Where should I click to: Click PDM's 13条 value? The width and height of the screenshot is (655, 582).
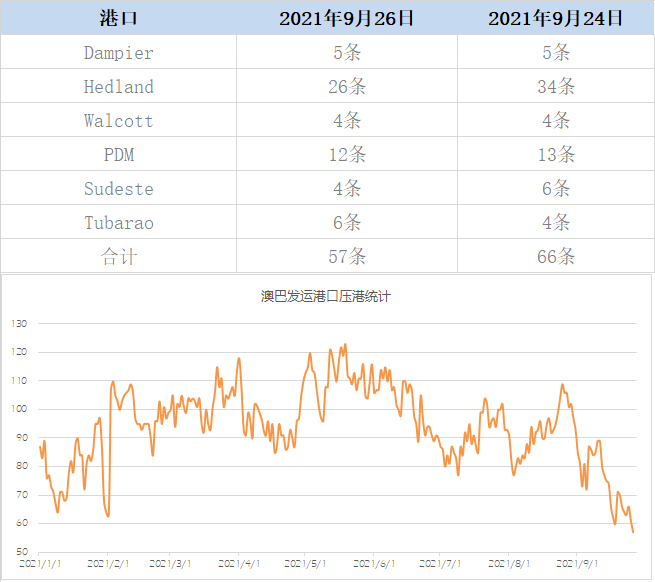pyautogui.click(x=556, y=155)
